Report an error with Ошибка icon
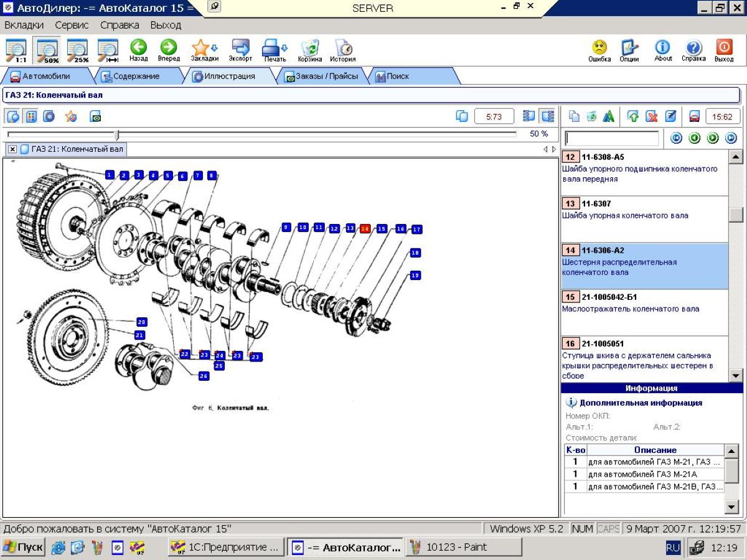Image resolution: width=747 pixels, height=560 pixels. tap(599, 51)
